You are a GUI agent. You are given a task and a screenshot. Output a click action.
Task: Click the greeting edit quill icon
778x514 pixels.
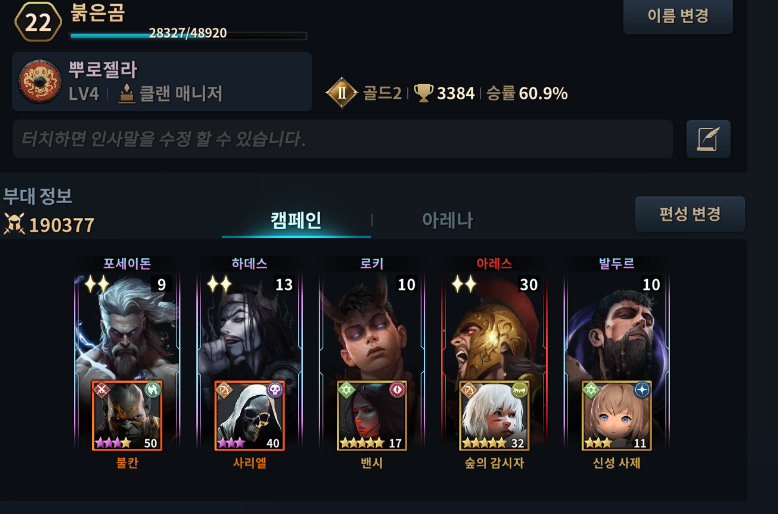coord(708,139)
